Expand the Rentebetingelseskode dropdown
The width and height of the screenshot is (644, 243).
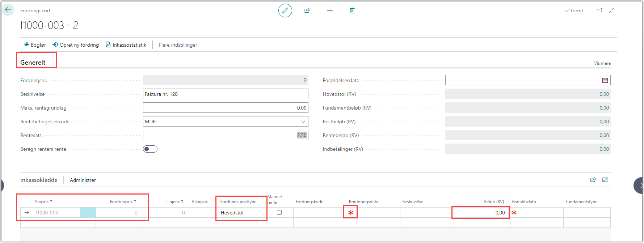[303, 121]
